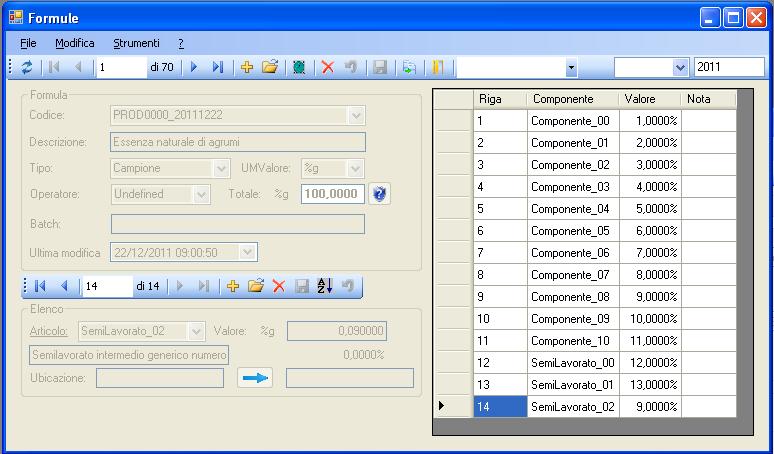Add a new formula with top plus icon
This screenshot has height=454, width=774.
pyautogui.click(x=247, y=67)
